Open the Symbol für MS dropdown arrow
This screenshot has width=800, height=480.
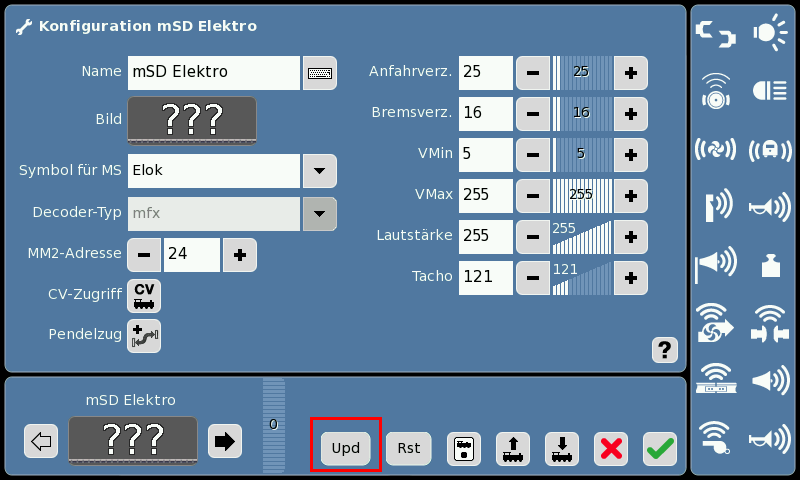320,171
